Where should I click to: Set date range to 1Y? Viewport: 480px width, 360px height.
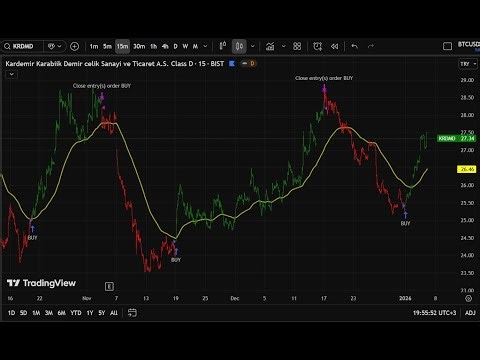tap(90, 313)
